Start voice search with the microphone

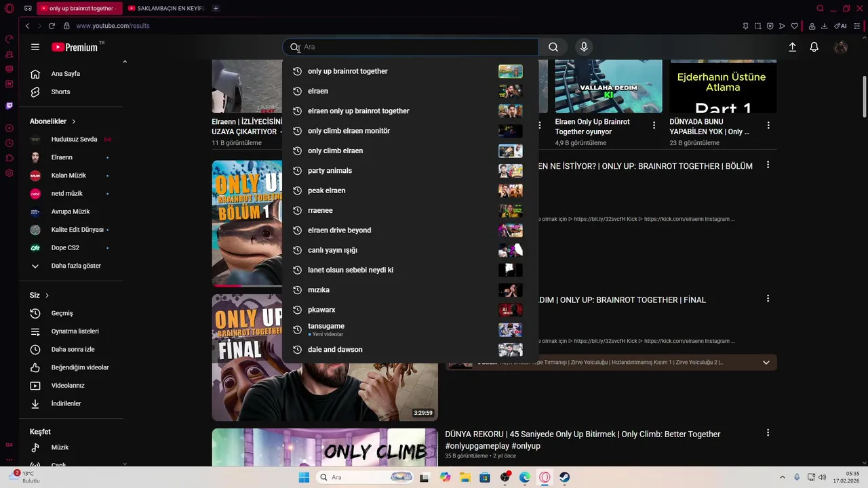tap(584, 47)
